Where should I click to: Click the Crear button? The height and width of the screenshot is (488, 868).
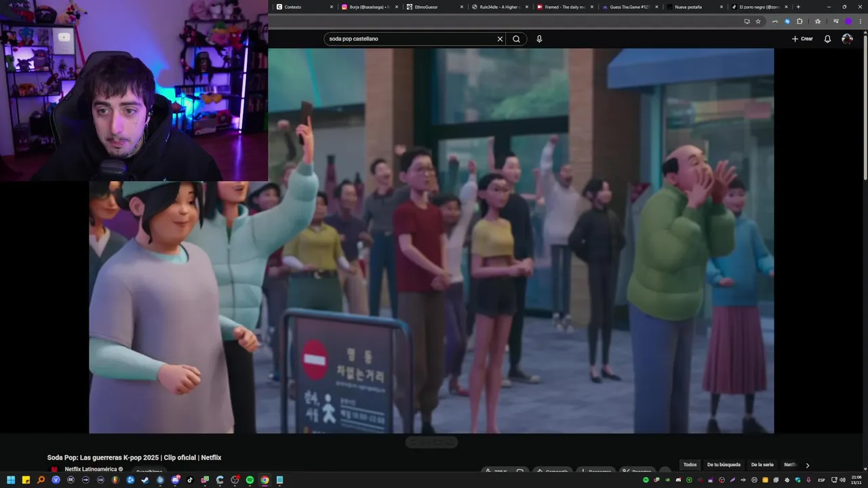(802, 39)
